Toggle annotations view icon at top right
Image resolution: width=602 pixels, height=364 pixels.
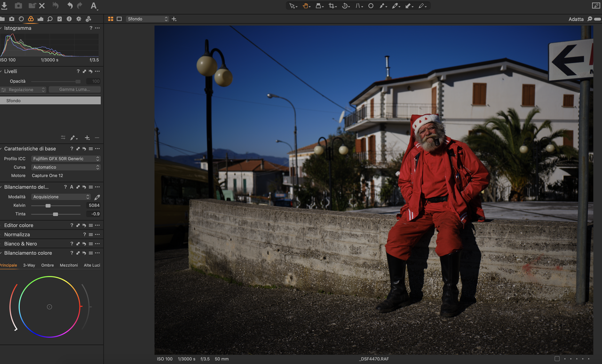click(x=596, y=6)
